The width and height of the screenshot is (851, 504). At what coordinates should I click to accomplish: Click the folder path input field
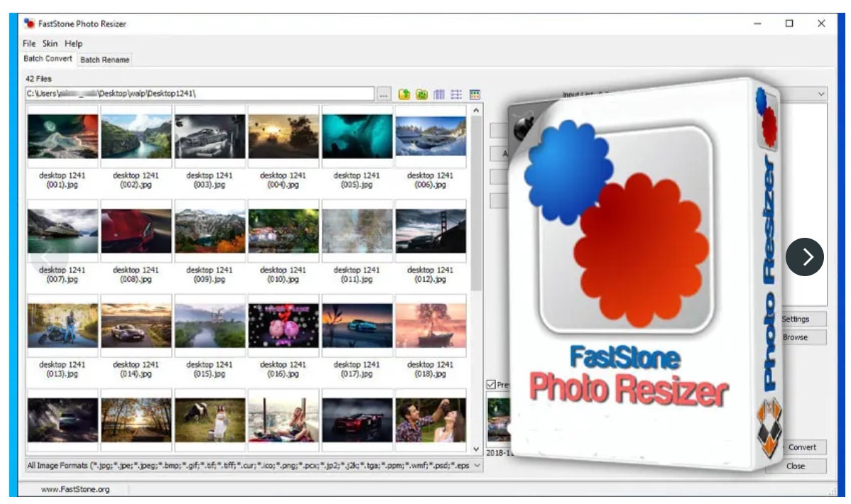tap(200, 94)
